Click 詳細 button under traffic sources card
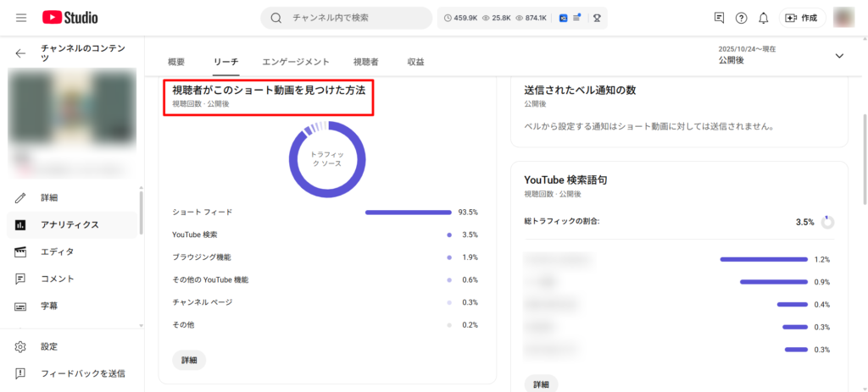Screen dimensions: 868x392 [189, 360]
